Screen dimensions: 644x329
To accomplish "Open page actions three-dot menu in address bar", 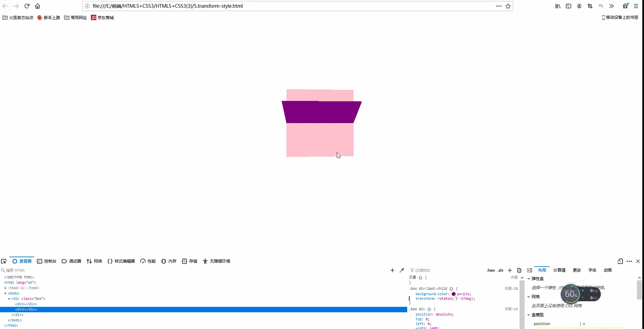I will 499,6.
